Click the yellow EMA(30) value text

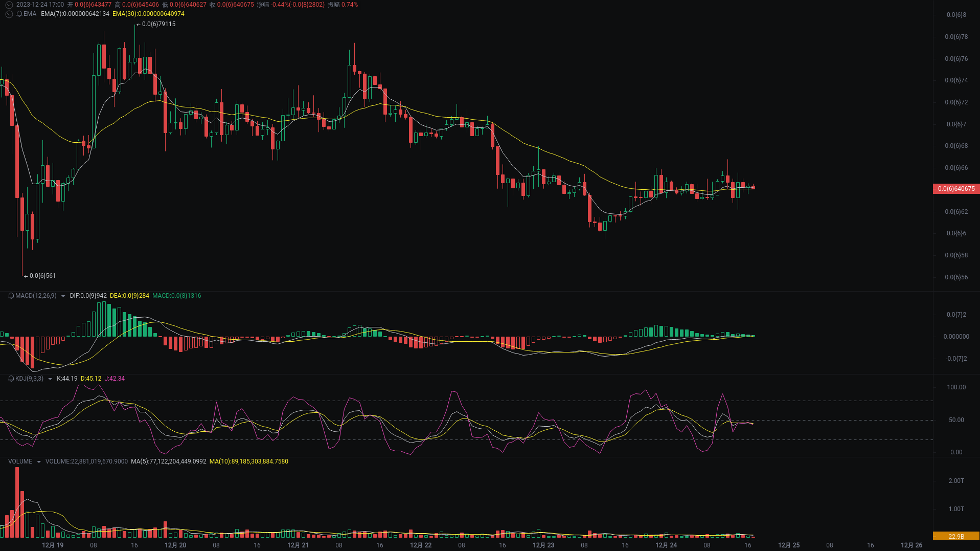tap(148, 14)
